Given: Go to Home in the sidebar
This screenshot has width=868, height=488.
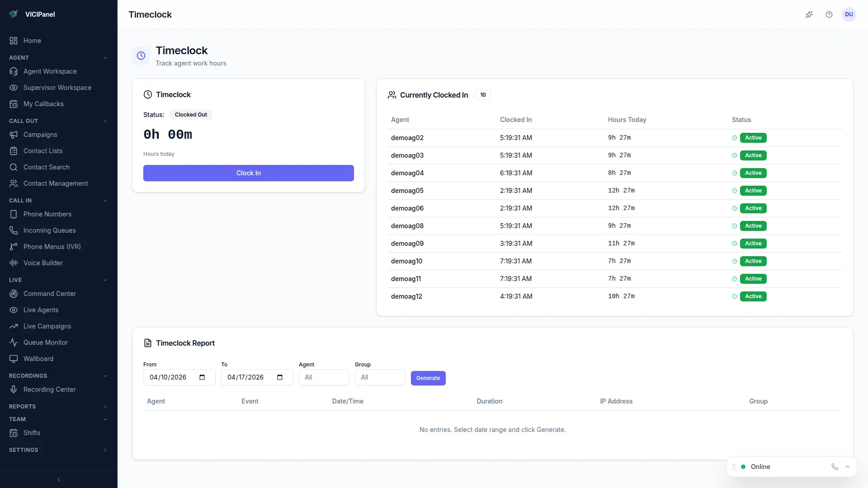Looking at the screenshot, I should pos(32,41).
